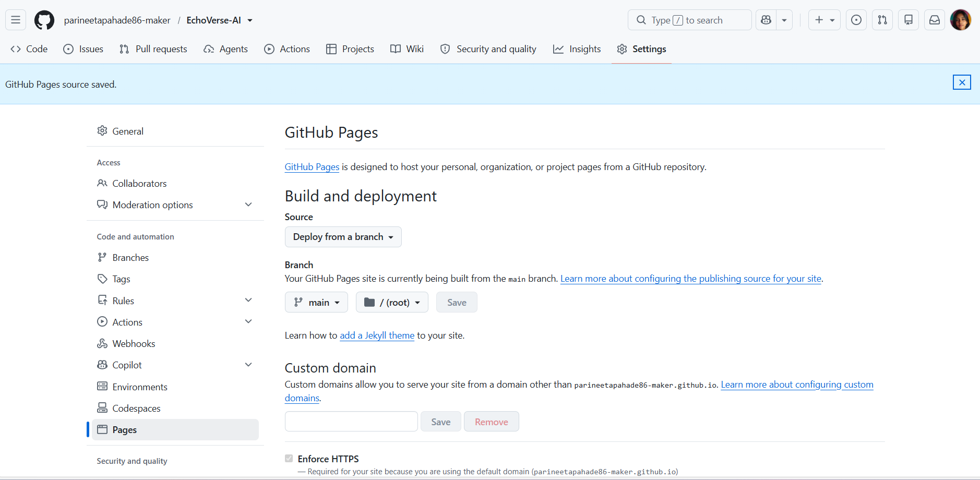980x480 pixels.
Task: Open 'Learn more about configuring custom domains' link
Action: pyautogui.click(x=797, y=385)
